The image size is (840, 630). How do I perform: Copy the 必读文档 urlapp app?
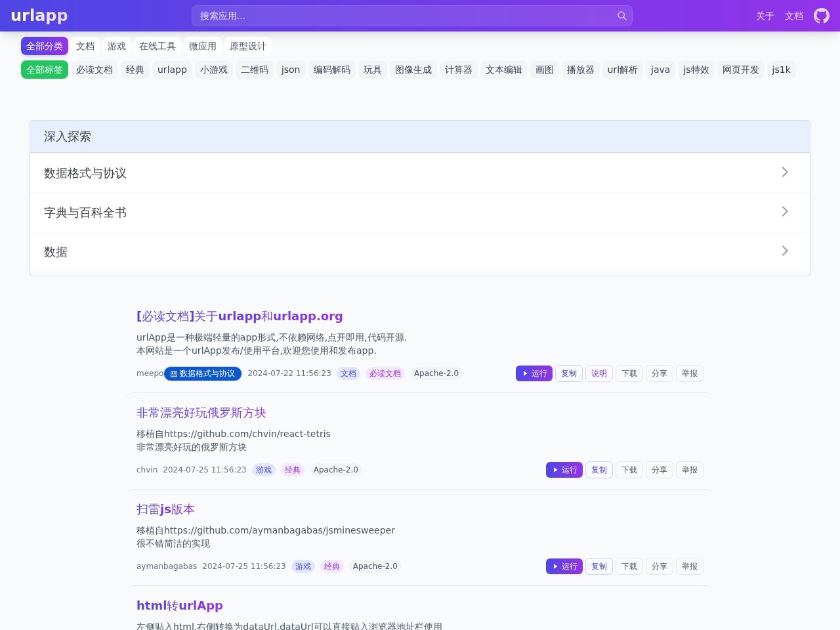click(x=569, y=373)
